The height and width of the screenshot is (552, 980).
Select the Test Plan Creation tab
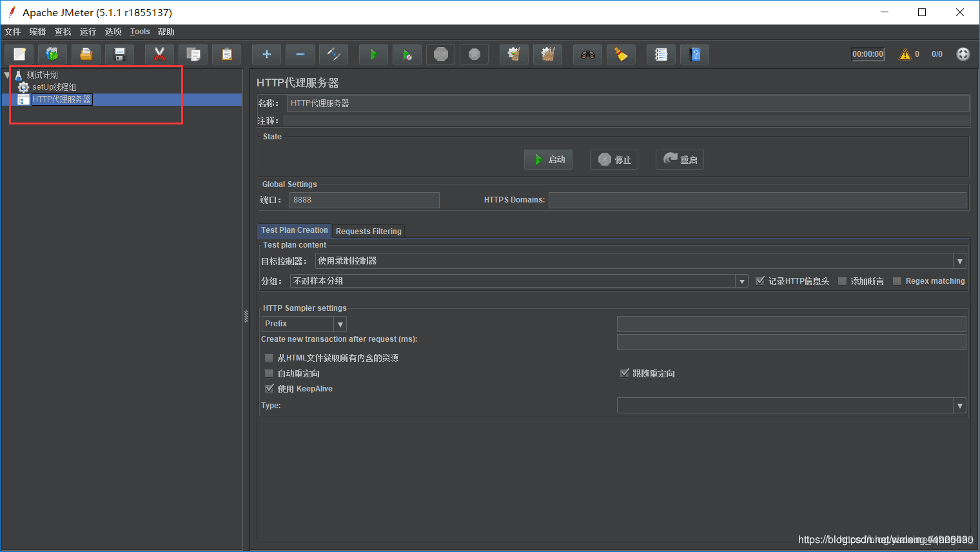(x=295, y=230)
